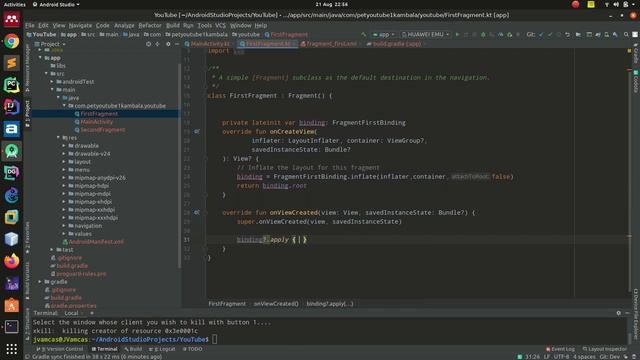640x360 pixels.
Task: Click Activities in the top bar
Action: (x=14, y=4)
